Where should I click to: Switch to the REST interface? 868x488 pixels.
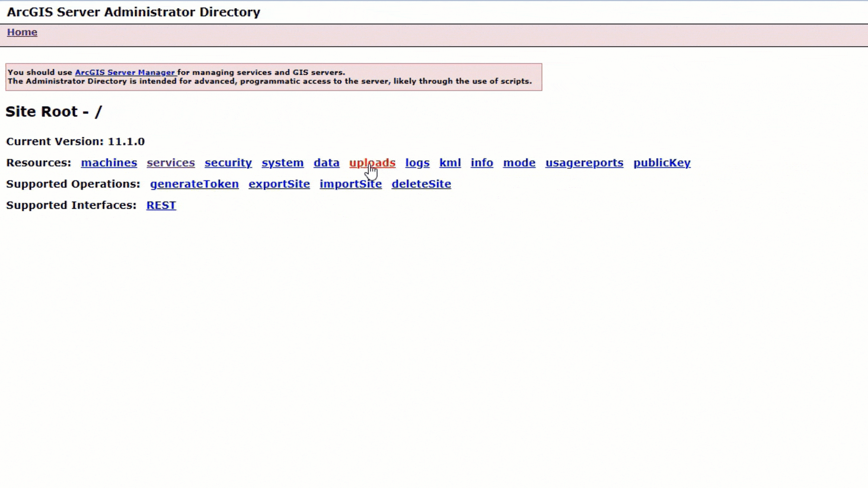(x=161, y=205)
